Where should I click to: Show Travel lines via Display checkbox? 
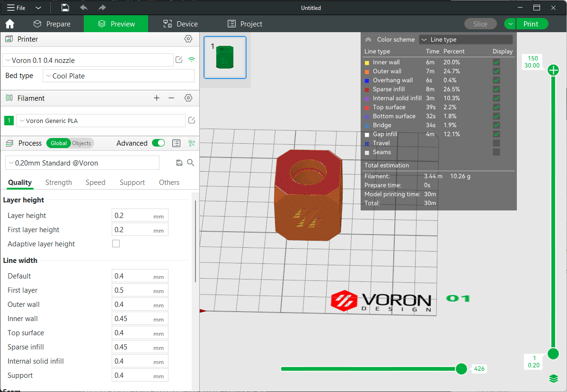496,143
